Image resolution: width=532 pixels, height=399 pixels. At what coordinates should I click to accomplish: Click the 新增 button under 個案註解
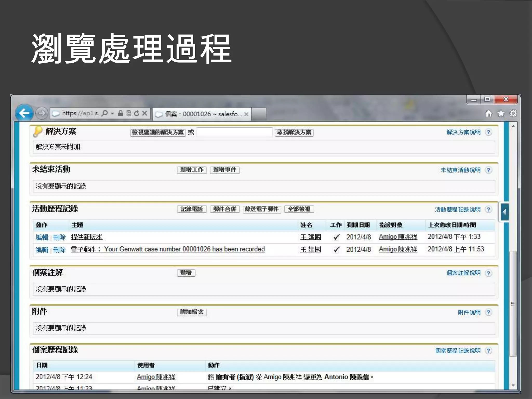point(186,273)
